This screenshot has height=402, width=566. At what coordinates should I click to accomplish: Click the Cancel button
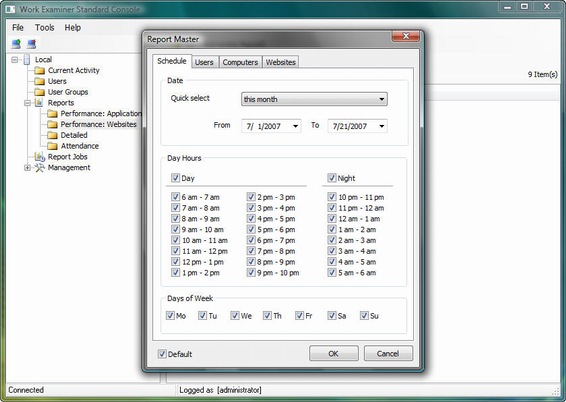click(388, 353)
